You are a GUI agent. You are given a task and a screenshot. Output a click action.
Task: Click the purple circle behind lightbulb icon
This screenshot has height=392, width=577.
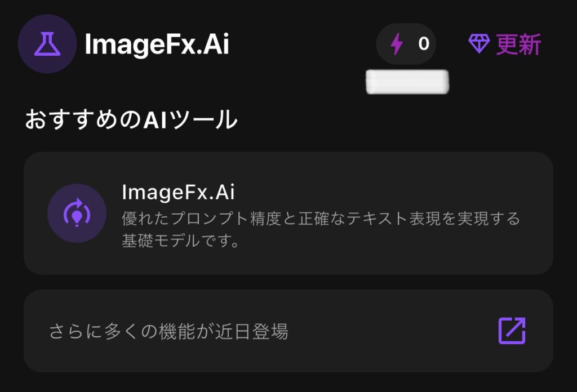point(77,213)
